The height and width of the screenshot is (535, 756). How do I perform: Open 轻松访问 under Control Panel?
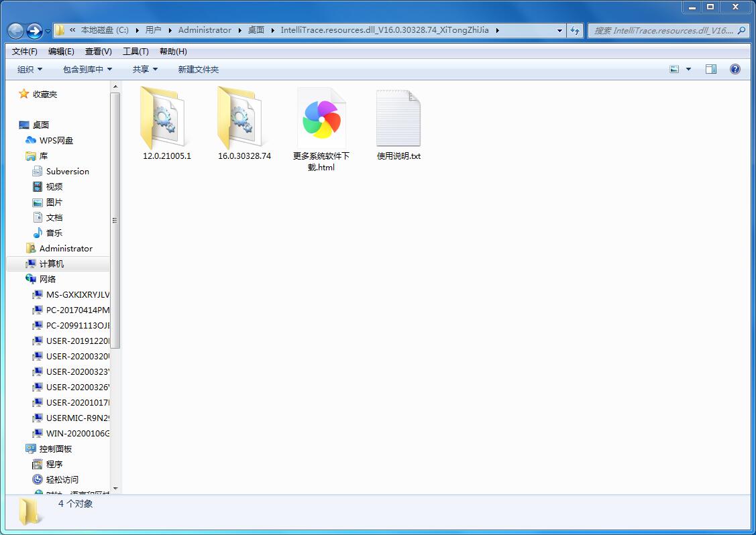pyautogui.click(x=62, y=479)
